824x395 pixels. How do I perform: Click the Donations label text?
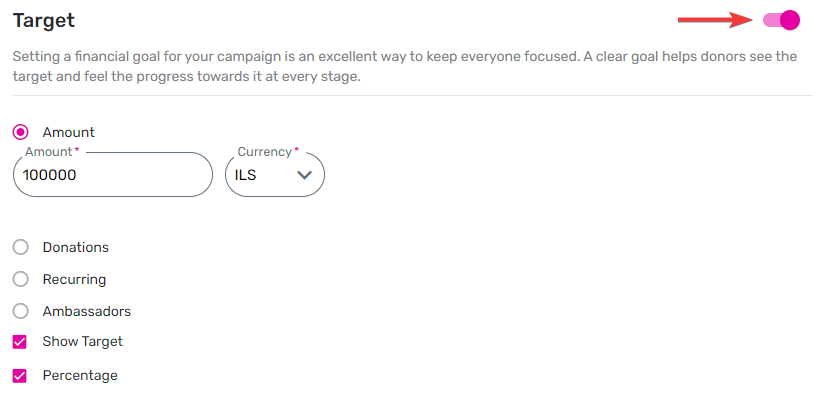[76, 247]
